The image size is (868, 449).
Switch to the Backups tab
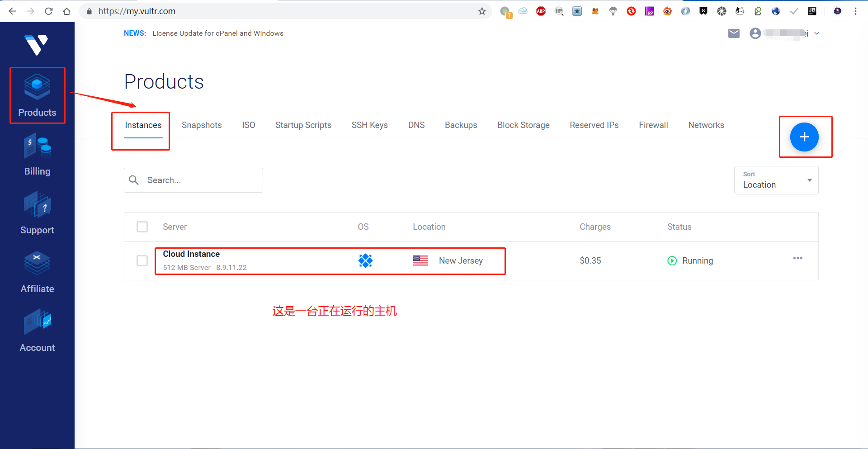(x=461, y=125)
